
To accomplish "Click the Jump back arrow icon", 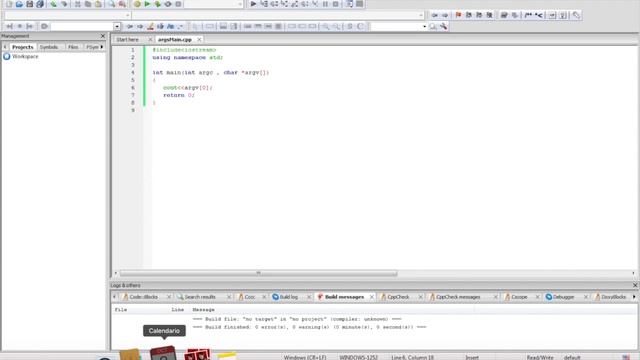I will (435, 15).
